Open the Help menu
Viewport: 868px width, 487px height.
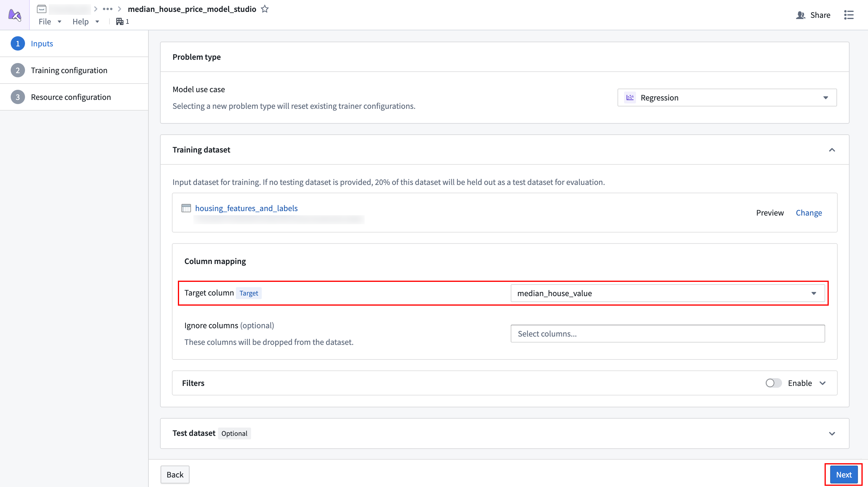click(85, 21)
